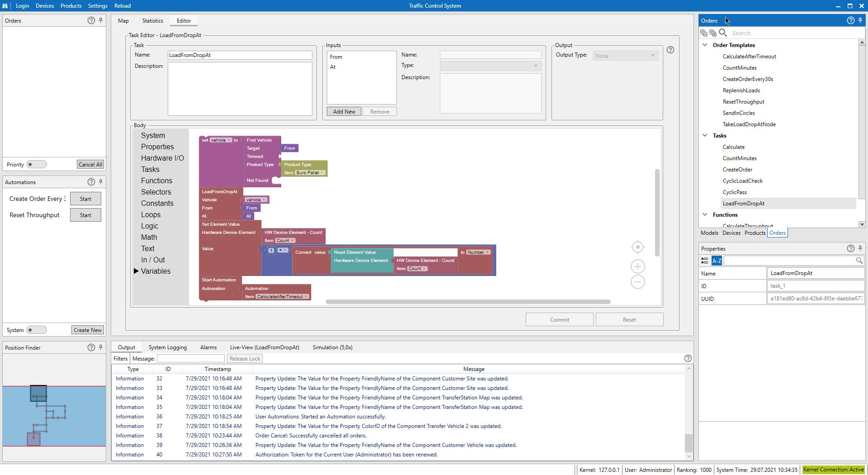Open the input Type combo box
The image size is (868, 475).
click(491, 66)
